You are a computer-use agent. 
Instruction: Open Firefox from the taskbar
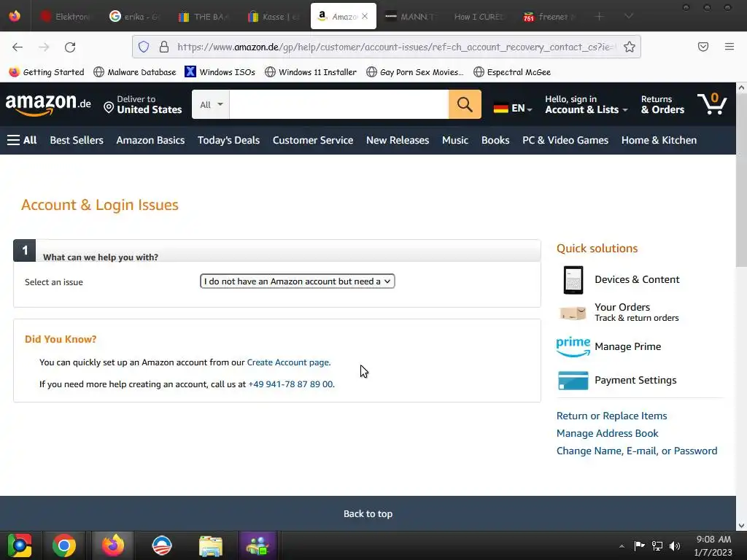coord(113,545)
